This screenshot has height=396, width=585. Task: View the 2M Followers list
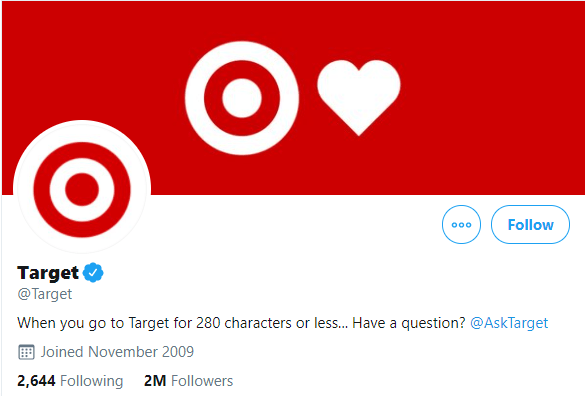click(188, 381)
